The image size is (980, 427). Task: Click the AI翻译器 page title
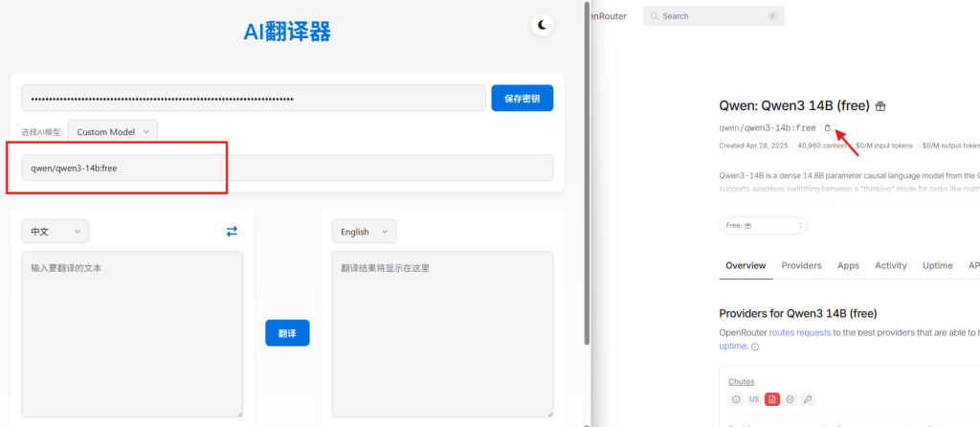click(x=287, y=32)
